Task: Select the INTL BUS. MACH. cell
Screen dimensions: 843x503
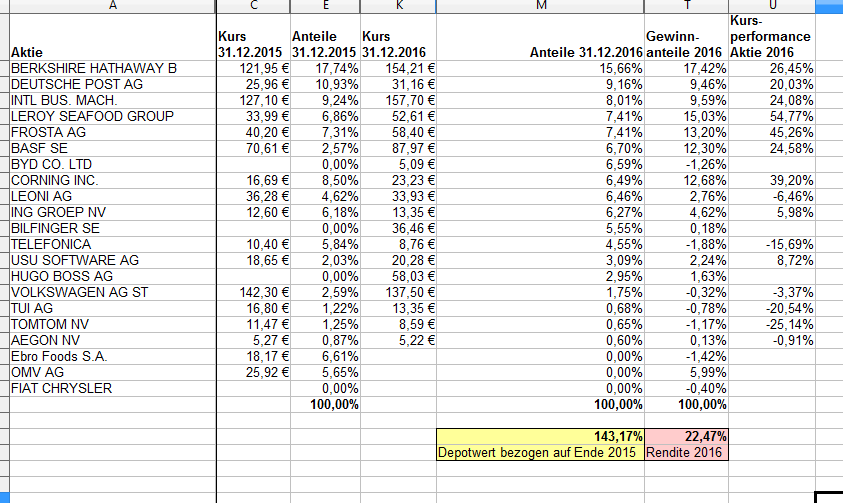Action: point(112,100)
